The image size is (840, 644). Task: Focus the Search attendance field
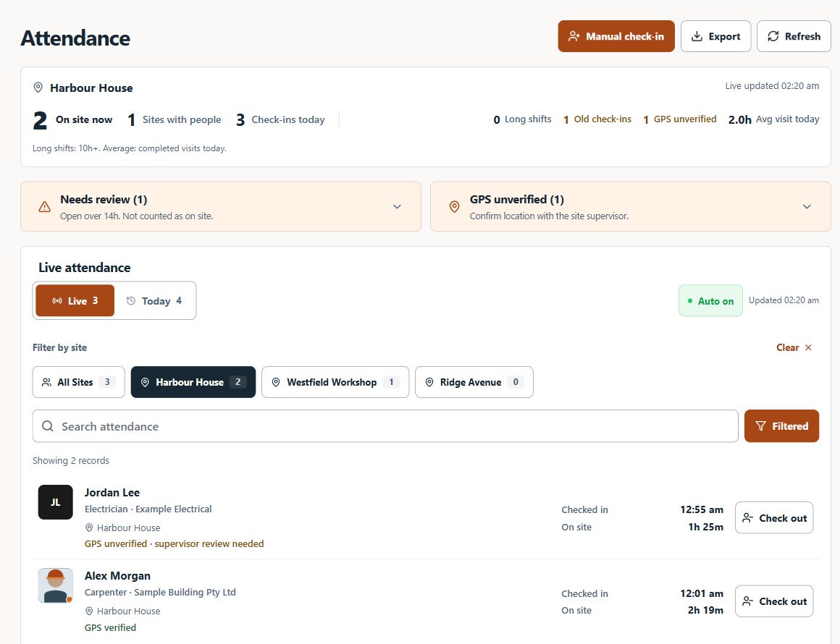tap(385, 426)
